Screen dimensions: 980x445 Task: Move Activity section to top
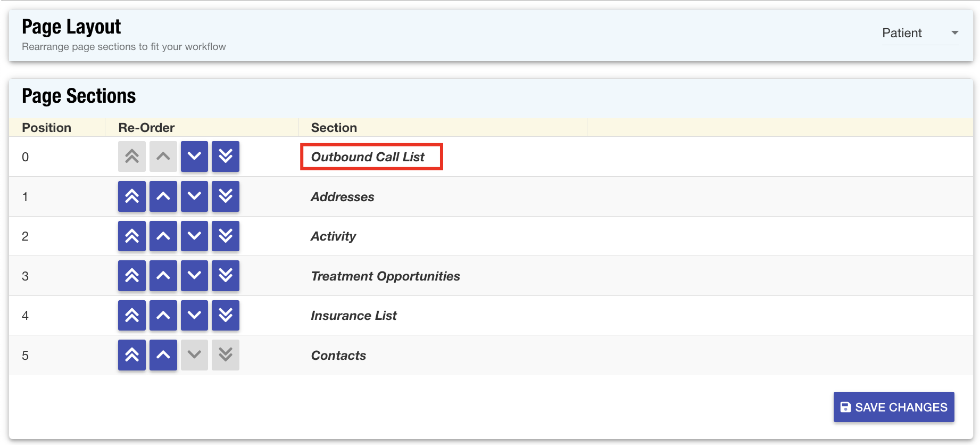pos(132,236)
